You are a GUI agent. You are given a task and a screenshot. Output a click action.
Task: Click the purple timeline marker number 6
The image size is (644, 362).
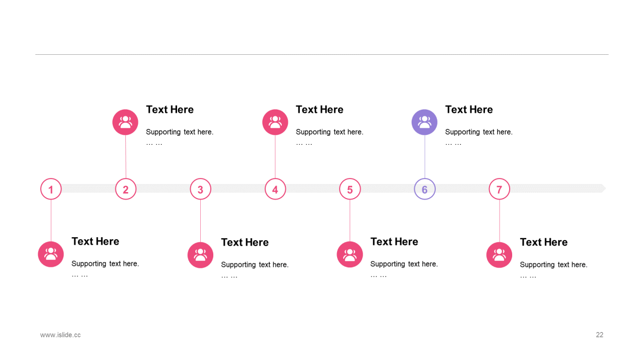click(425, 190)
